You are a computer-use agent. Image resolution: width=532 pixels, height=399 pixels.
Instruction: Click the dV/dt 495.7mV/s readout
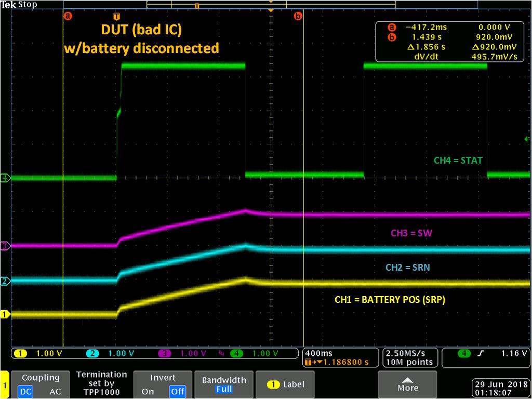pyautogui.click(x=495, y=57)
